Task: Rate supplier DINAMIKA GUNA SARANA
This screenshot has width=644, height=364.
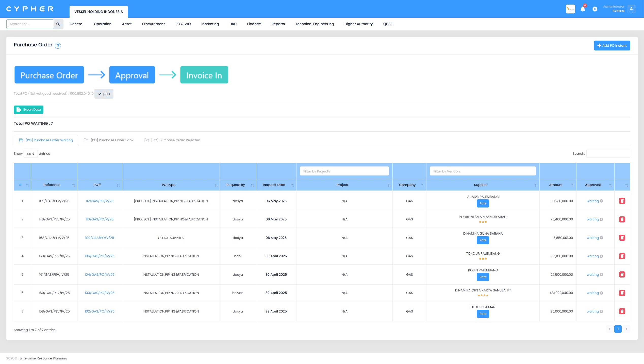Action: click(x=483, y=240)
